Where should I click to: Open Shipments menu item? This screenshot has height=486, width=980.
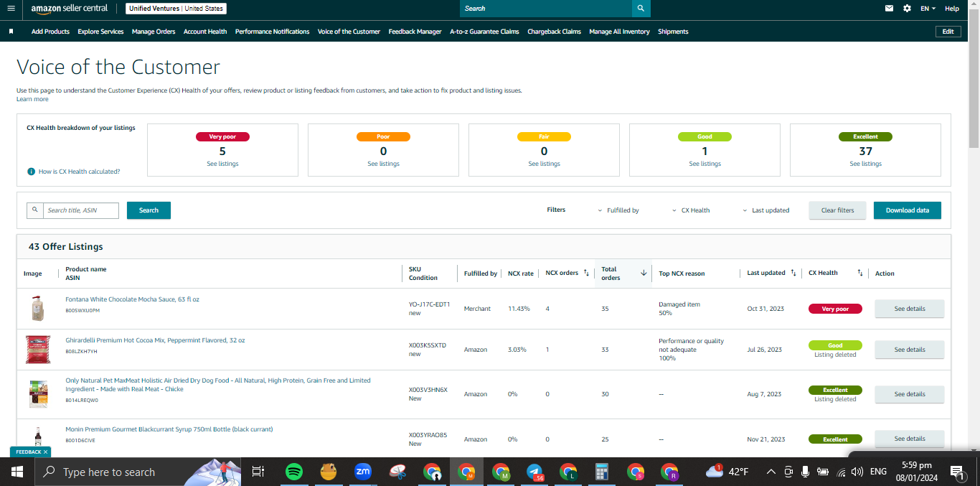coord(673,32)
